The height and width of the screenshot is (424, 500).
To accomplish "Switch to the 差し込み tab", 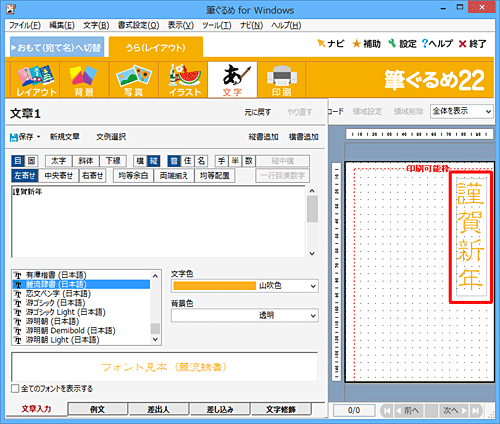I will 220,409.
